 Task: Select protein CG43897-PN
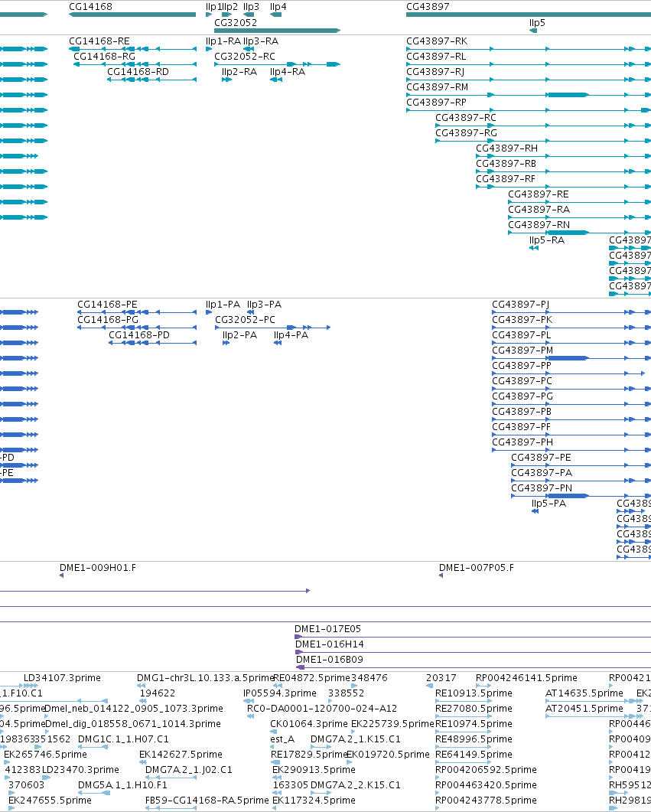(x=542, y=488)
